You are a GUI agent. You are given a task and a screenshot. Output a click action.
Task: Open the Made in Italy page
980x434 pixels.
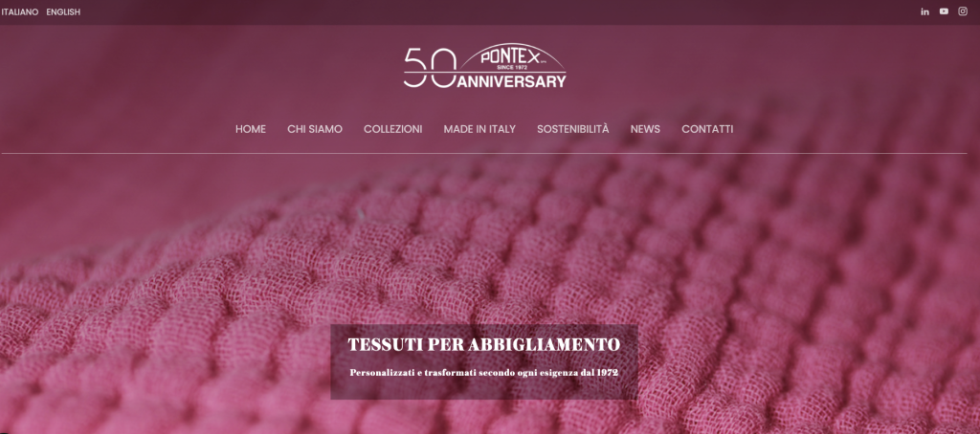pyautogui.click(x=479, y=129)
